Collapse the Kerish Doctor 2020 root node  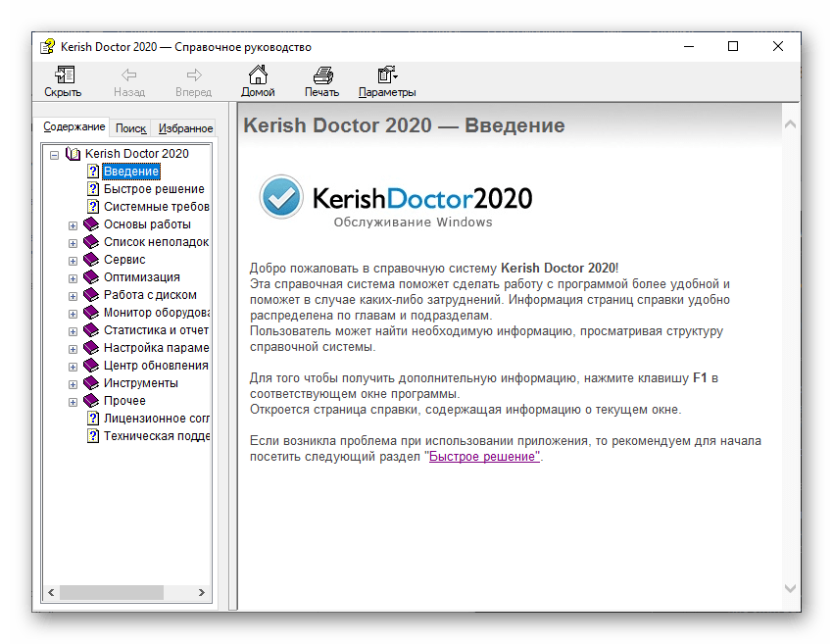[x=54, y=155]
